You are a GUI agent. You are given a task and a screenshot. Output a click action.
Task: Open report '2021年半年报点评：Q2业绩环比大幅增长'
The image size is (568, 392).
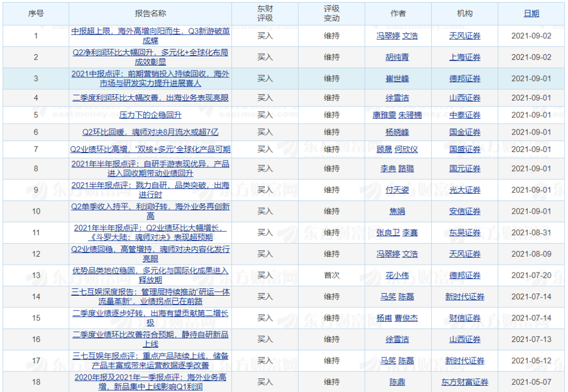pyautogui.click(x=150, y=233)
